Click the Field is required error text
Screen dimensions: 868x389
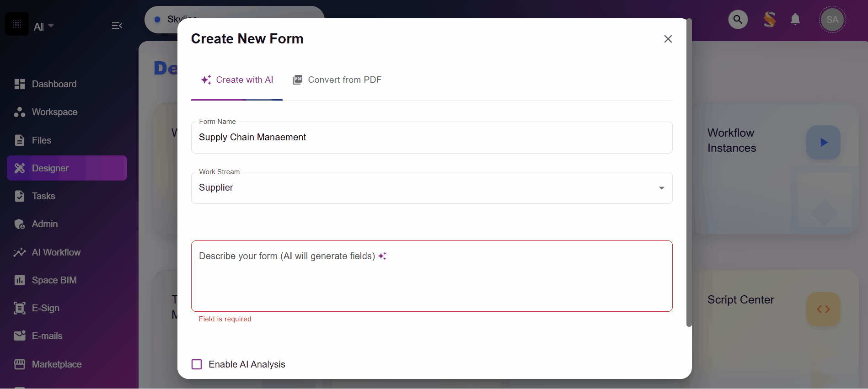pyautogui.click(x=225, y=319)
